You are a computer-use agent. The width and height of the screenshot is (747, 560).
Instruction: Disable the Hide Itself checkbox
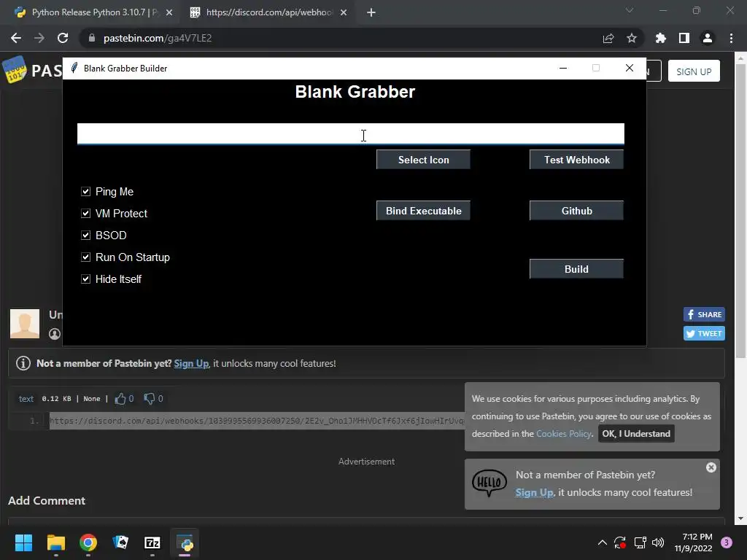tap(86, 279)
